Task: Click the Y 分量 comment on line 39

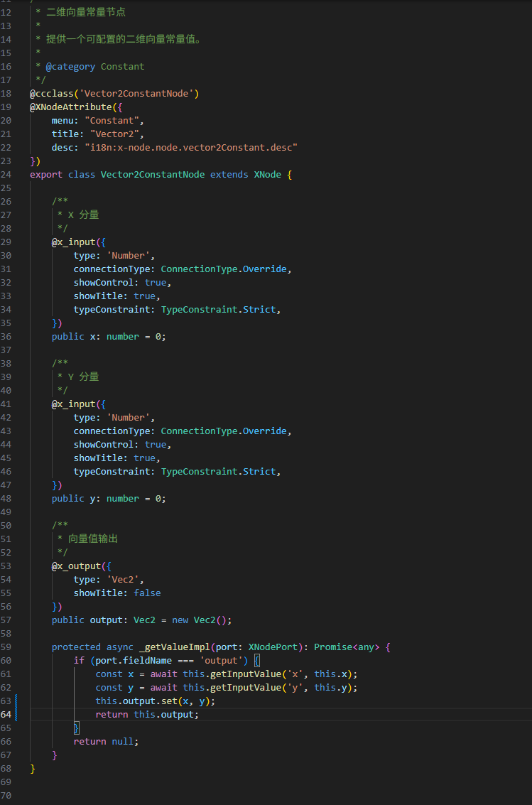Action: click(x=83, y=377)
